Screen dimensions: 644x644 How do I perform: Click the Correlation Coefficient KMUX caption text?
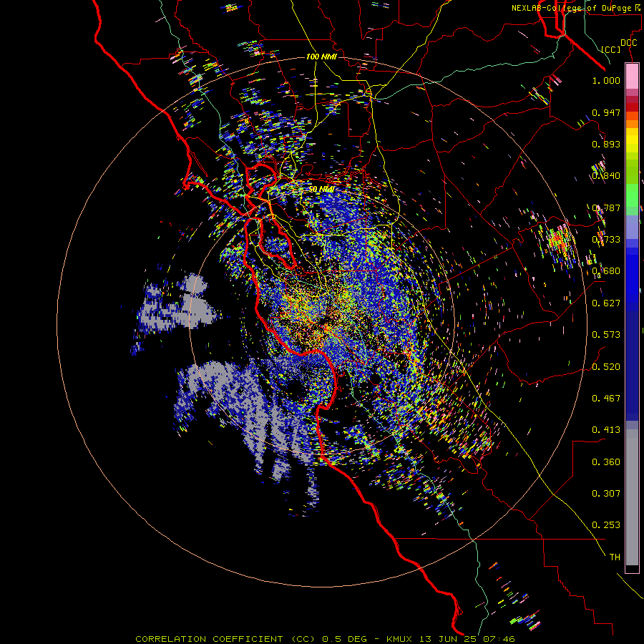(325, 639)
